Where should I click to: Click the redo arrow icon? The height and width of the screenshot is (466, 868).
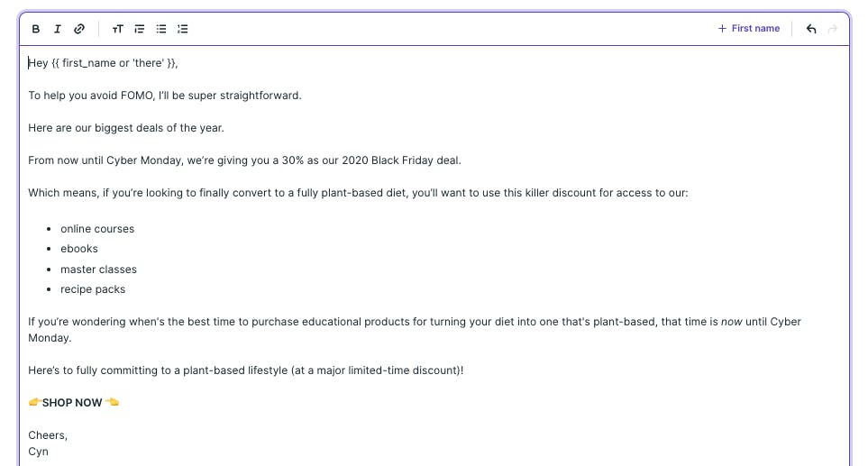click(833, 29)
